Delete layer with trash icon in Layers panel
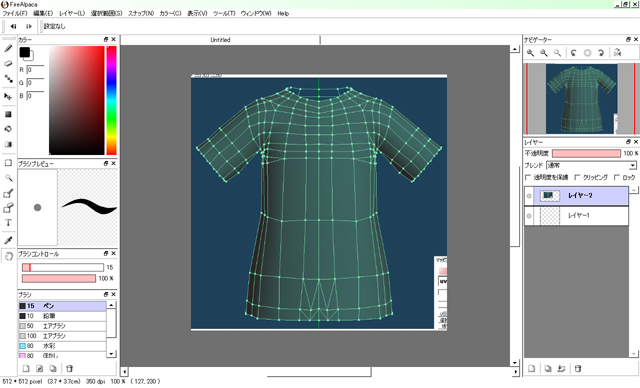Viewport: 640px width, 388px height. pyautogui.click(x=578, y=368)
